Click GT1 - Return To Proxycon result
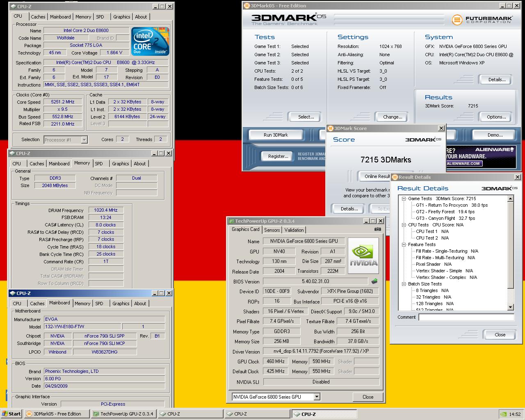525x420 pixels. 452,205
